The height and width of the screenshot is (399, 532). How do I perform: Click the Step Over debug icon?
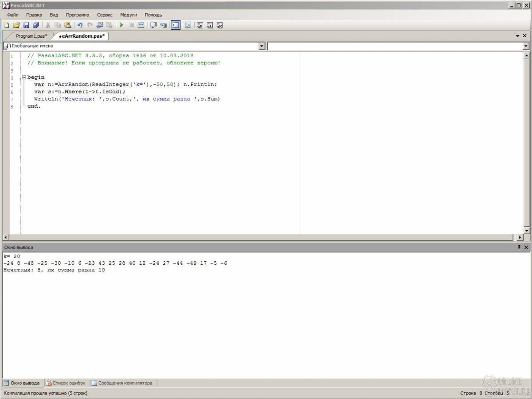[153, 25]
